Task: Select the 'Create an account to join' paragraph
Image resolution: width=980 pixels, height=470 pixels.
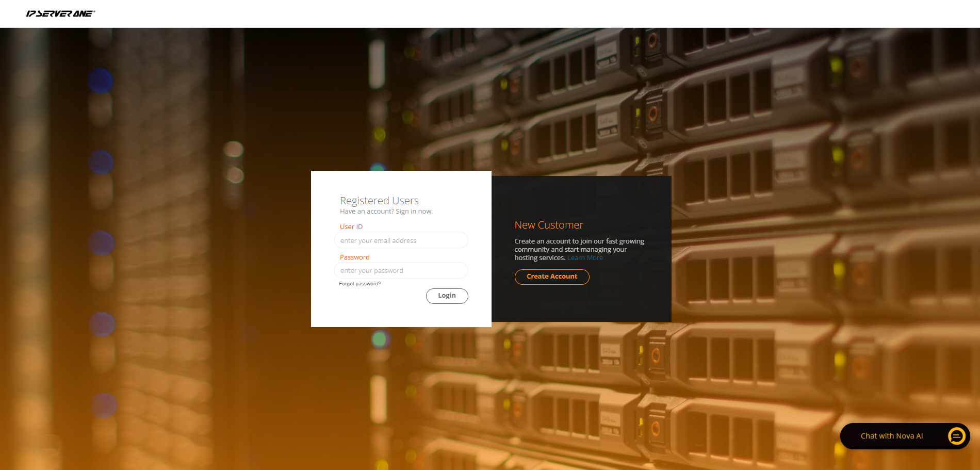Action: pyautogui.click(x=579, y=249)
